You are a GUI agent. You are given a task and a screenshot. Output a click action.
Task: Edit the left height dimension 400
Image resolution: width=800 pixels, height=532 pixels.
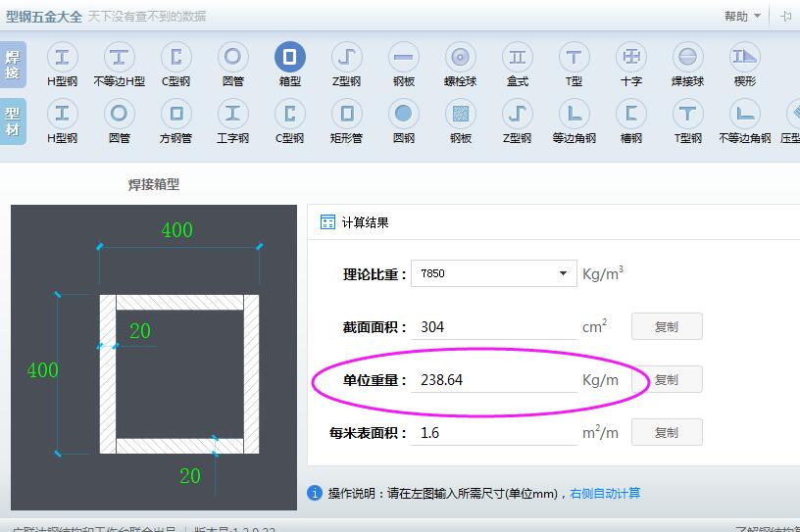[x=43, y=370]
